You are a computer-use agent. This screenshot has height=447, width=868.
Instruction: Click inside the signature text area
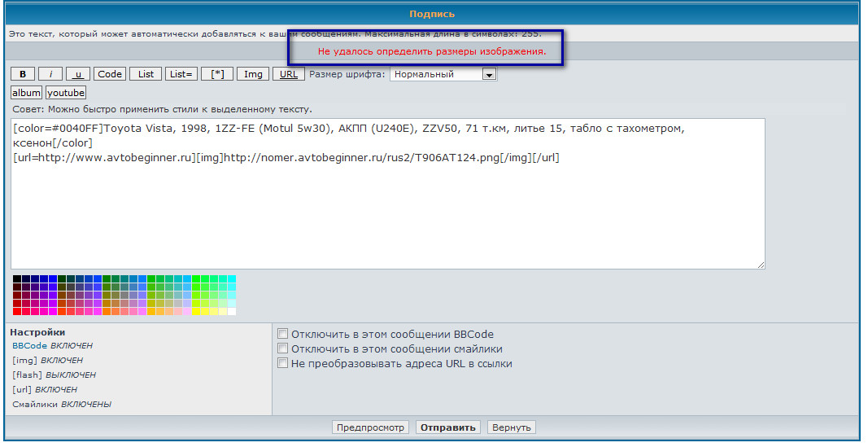387,212
